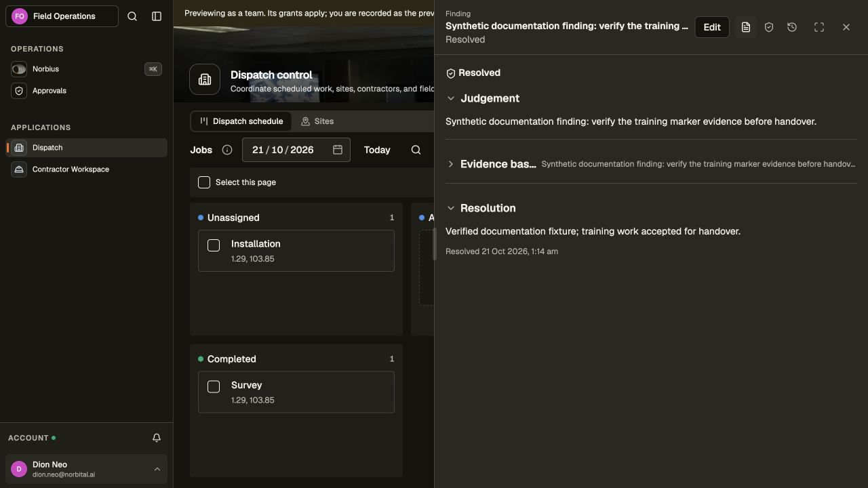Open the Field Operations workspace switcher
868x488 pixels.
62,16
